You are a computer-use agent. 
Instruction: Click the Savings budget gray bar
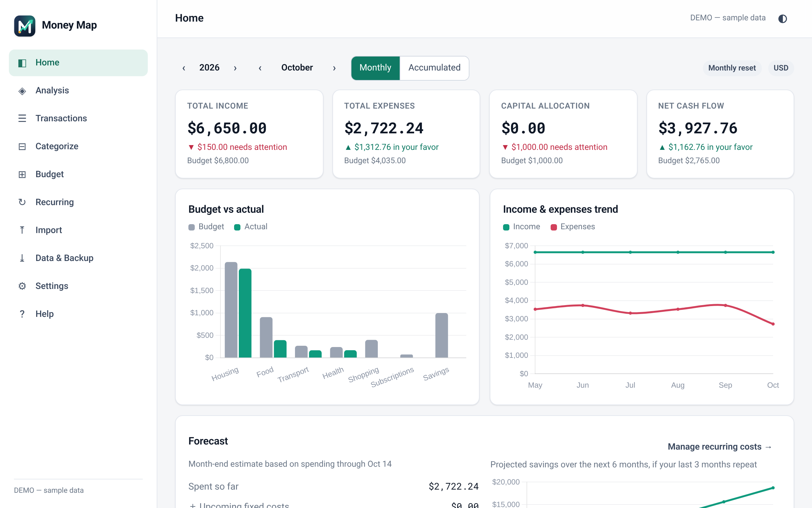[442, 335]
